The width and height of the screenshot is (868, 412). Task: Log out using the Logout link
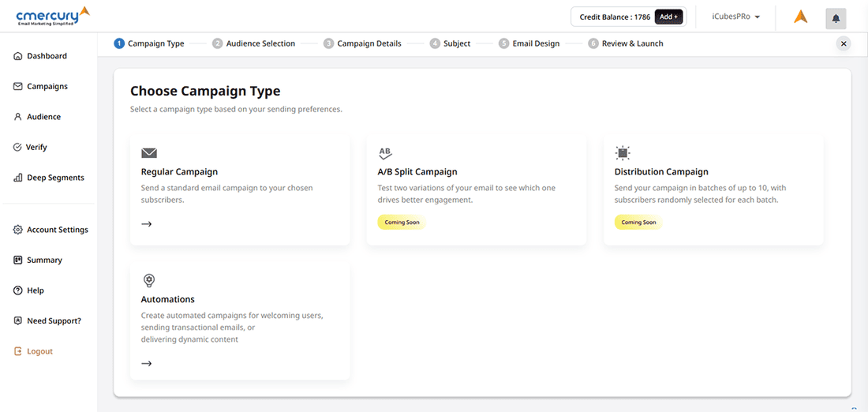(39, 351)
